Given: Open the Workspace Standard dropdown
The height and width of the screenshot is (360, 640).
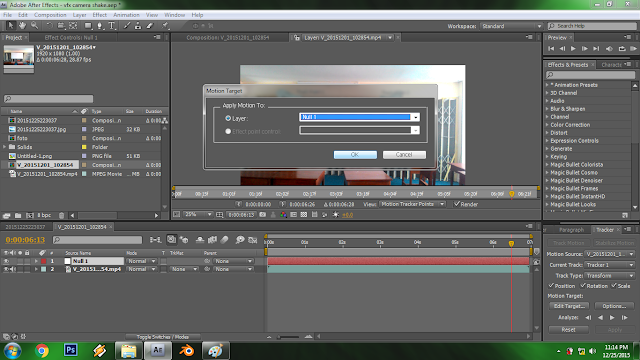Looking at the screenshot, I should pyautogui.click(x=511, y=26).
